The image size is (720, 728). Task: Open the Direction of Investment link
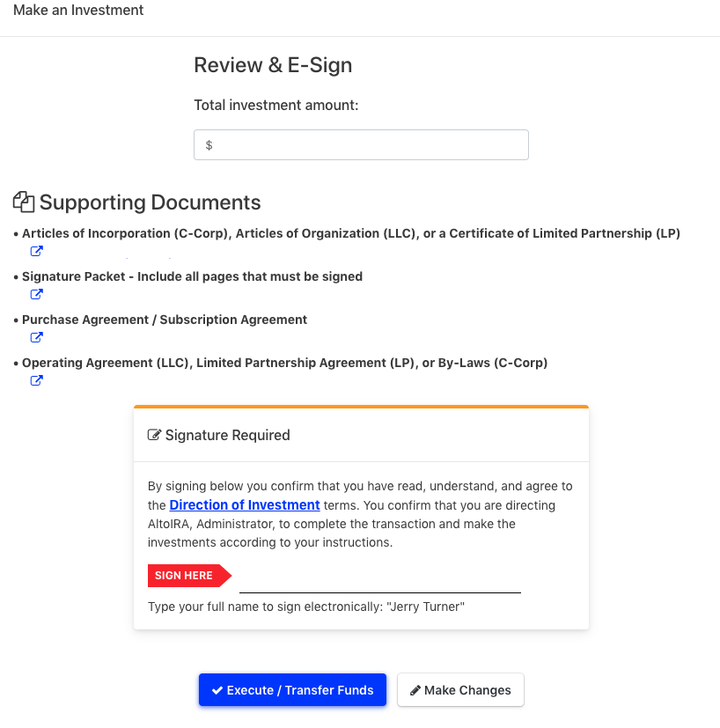click(x=245, y=505)
